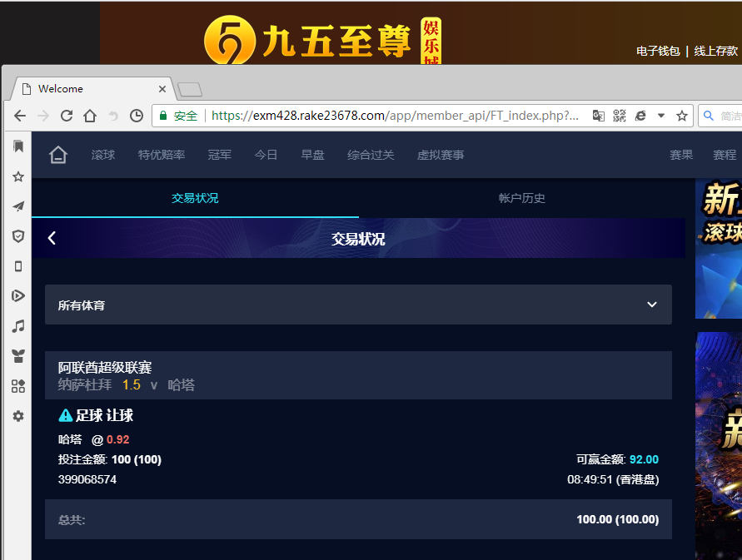Click the sidebar plant pot icon
The width and height of the screenshot is (742, 560).
[x=18, y=356]
